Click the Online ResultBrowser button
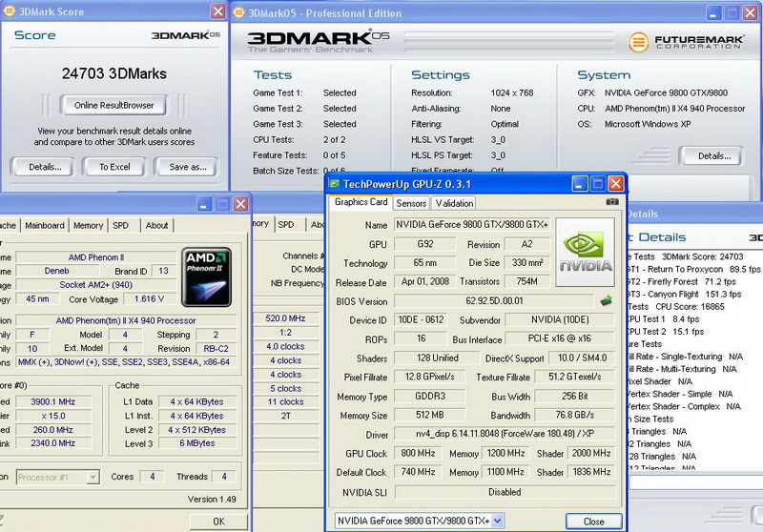Image resolution: width=763 pixels, height=532 pixels. pyautogui.click(x=113, y=105)
